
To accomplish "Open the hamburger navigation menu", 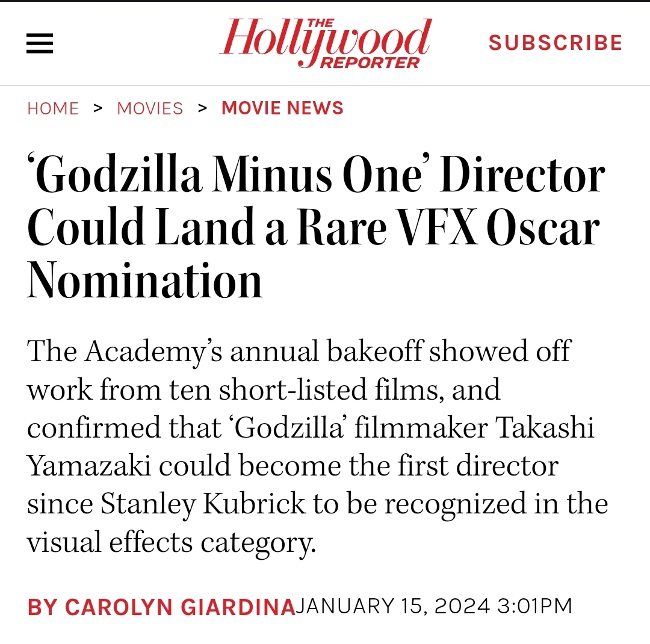I will click(40, 43).
